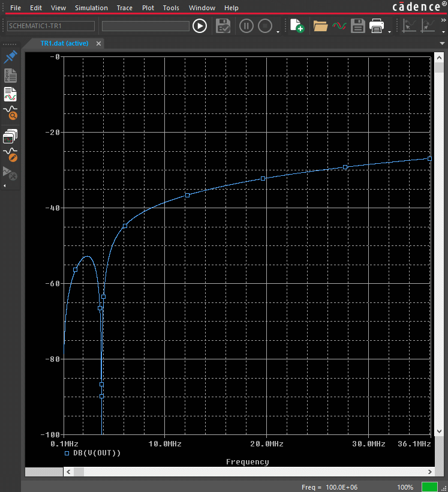The width and height of the screenshot is (448, 492).
Task: Open the Trace menu
Action: pos(125,8)
